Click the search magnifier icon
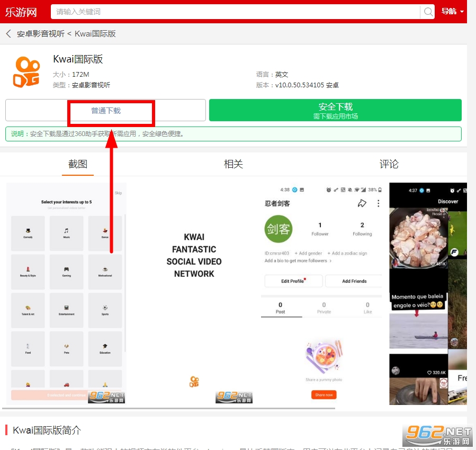The image size is (476, 450). coord(427,12)
